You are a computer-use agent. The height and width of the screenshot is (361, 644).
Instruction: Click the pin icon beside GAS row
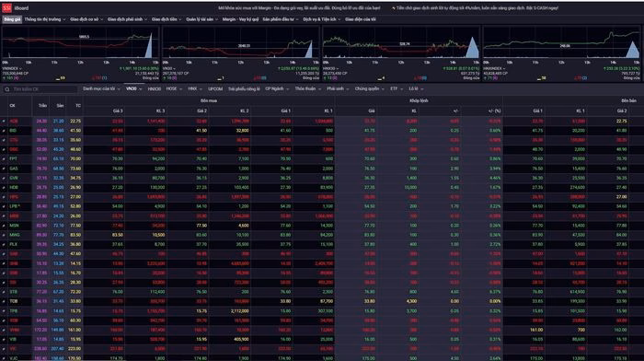point(4,169)
